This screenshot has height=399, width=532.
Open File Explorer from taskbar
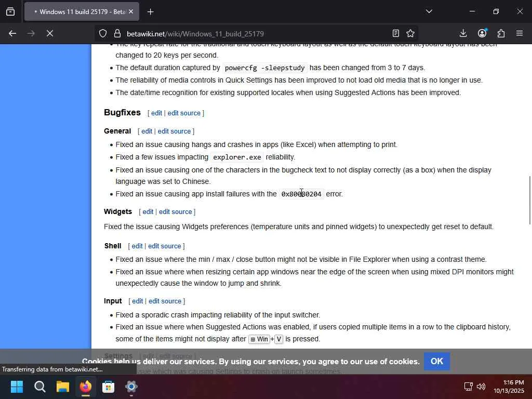[63, 387]
